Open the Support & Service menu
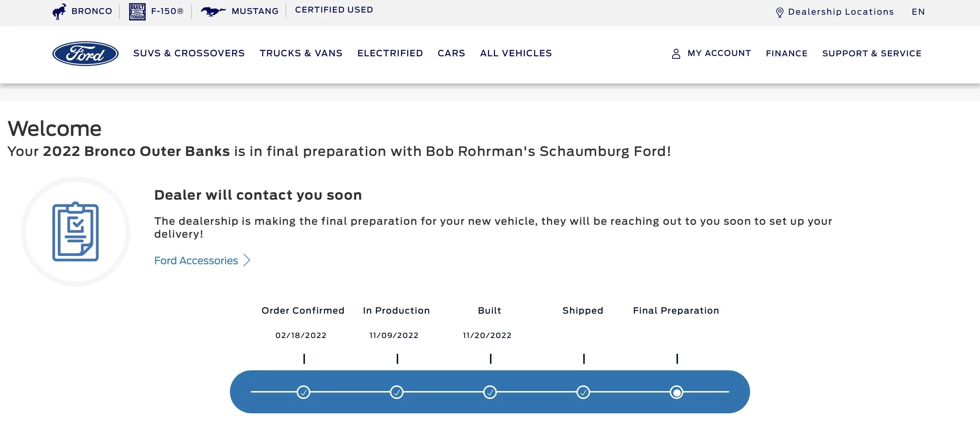This screenshot has height=428, width=980. tap(872, 54)
